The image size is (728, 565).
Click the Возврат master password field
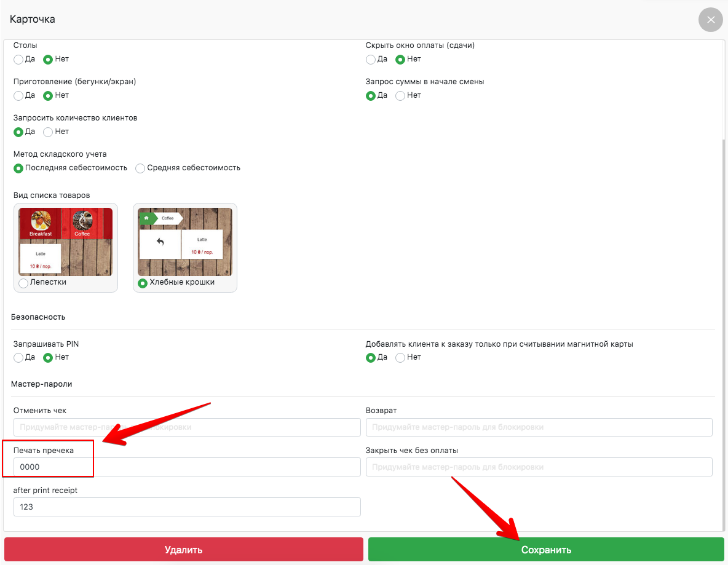539,427
